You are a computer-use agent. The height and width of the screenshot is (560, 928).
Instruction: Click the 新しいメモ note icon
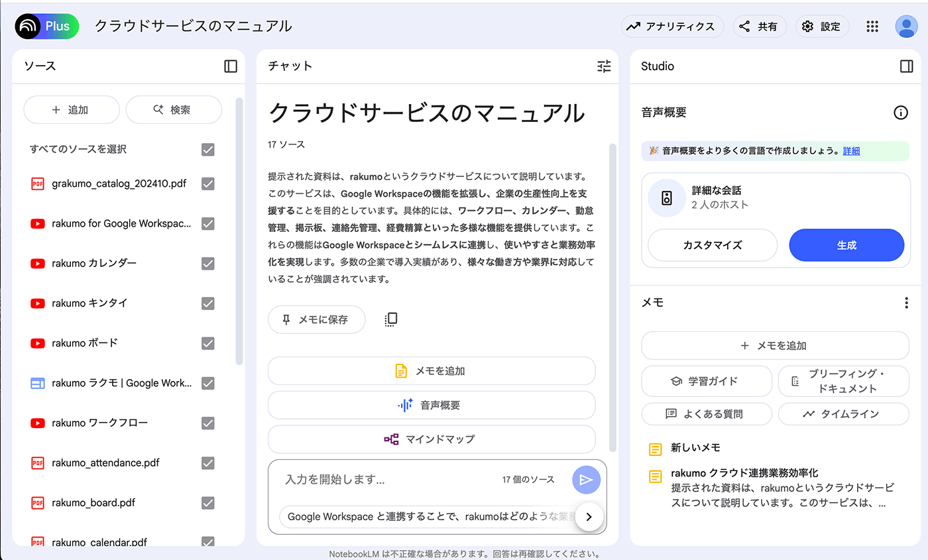click(655, 449)
